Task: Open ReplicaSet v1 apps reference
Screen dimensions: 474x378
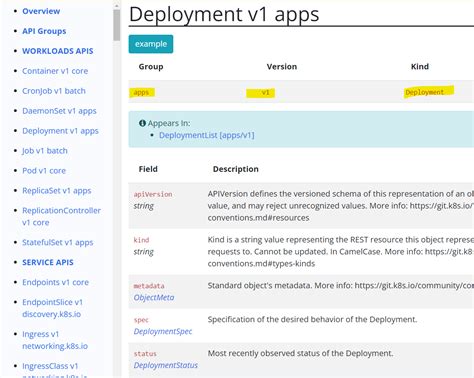Action: pos(57,191)
